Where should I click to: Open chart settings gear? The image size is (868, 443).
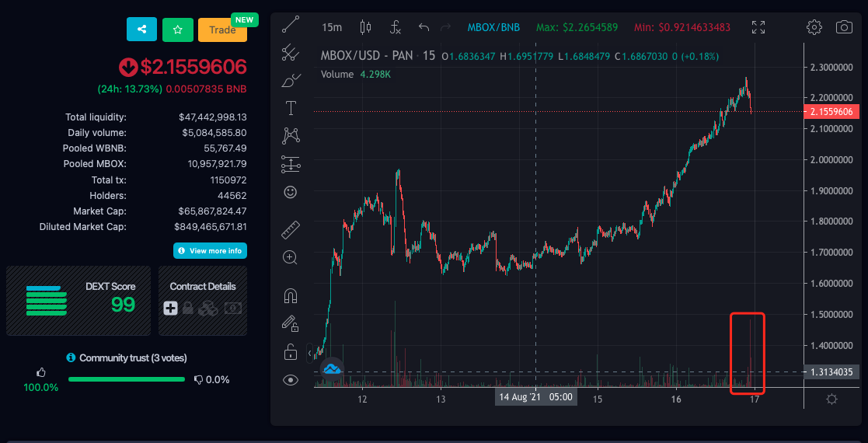(x=814, y=27)
